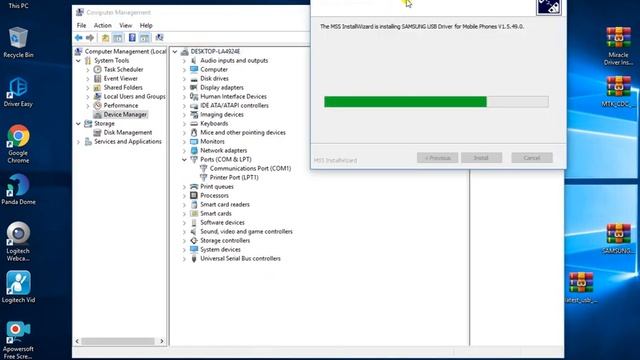Image resolution: width=640 pixels, height=360 pixels.
Task: Open Panda Dome desktop shortcut
Action: (18, 189)
